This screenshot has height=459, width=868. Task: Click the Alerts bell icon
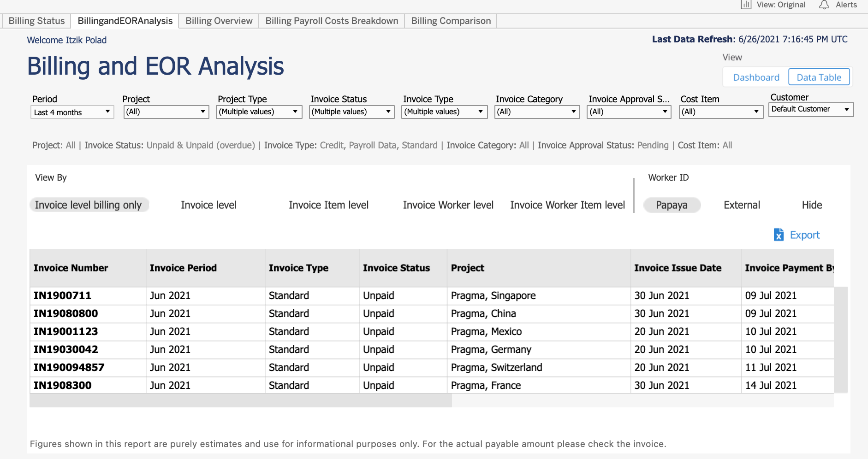(x=825, y=5)
